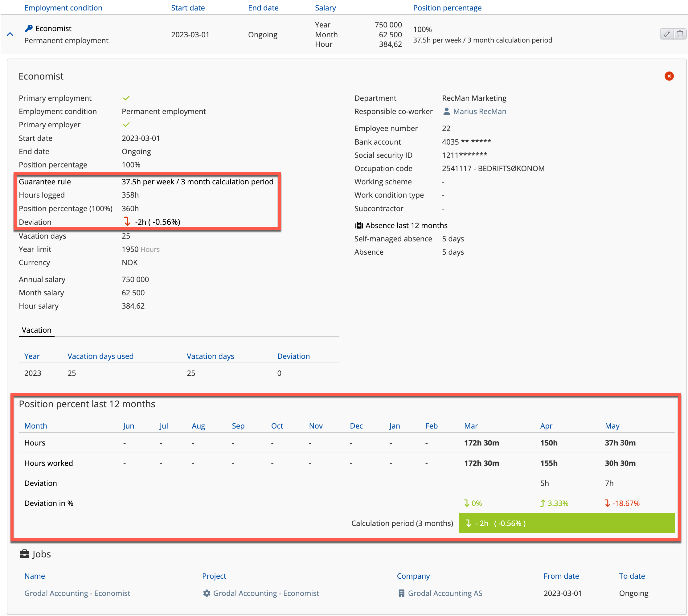This screenshot has height=616, width=688.
Task: Click the Primary employer green checkmark
Action: (x=126, y=125)
